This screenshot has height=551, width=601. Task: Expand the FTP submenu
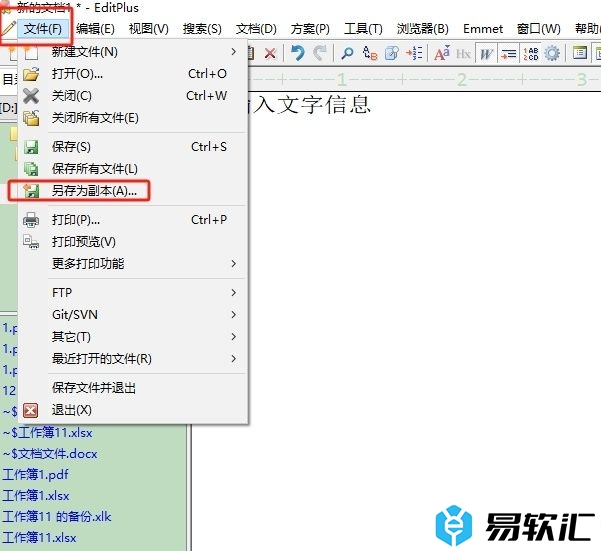tap(133, 293)
